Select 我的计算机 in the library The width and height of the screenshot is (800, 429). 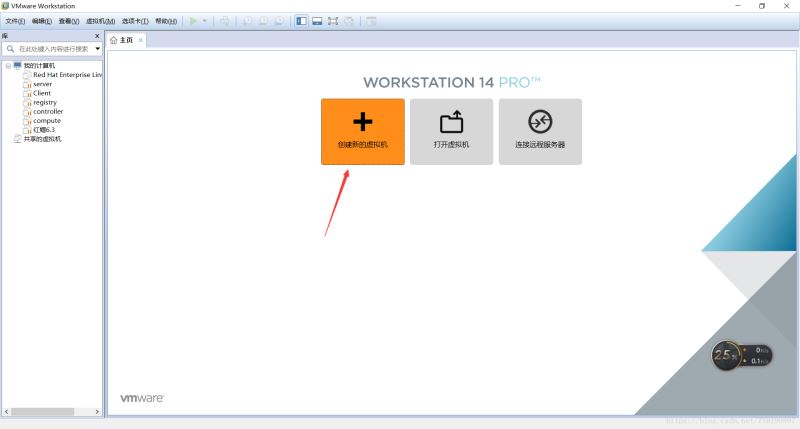(x=39, y=66)
